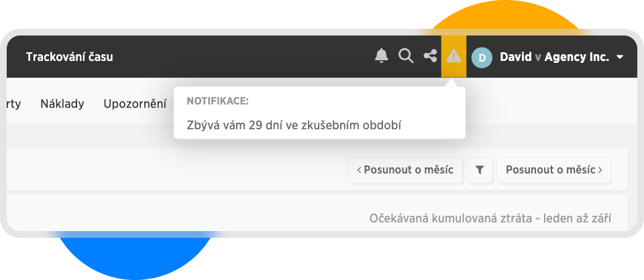Click the 'NOTIFIKACE:' popup header
This screenshot has width=644, height=280.
pos(217,101)
